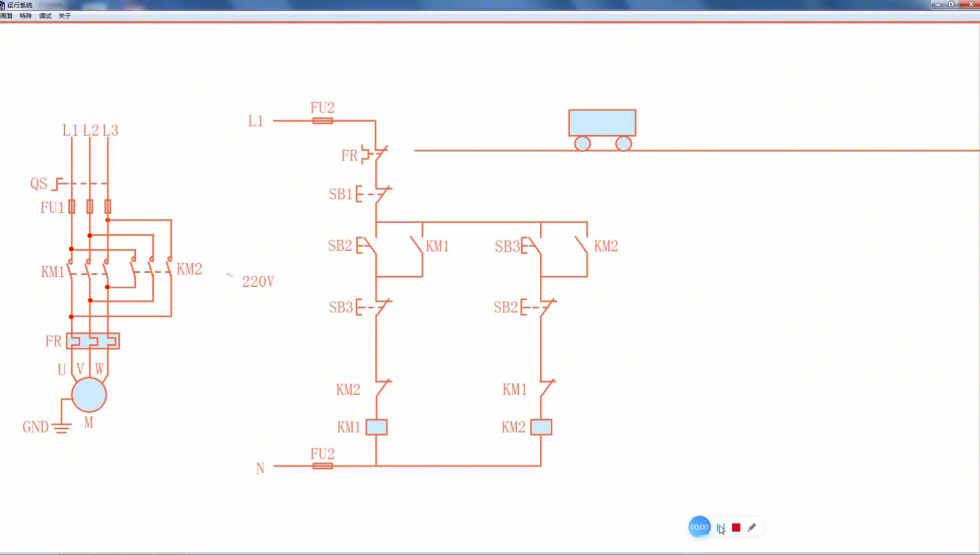Click the KM1 normally-closed contact above KM2 coil
980x555 pixels.
(548, 388)
